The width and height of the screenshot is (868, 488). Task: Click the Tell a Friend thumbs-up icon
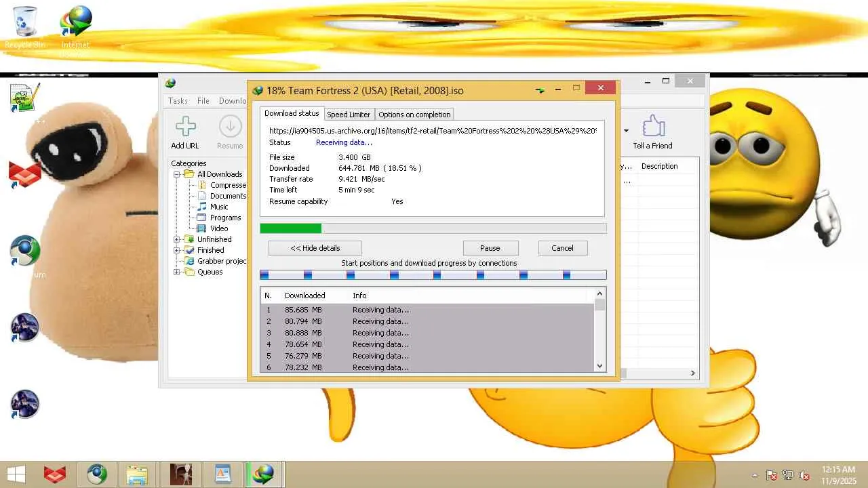pos(652,127)
